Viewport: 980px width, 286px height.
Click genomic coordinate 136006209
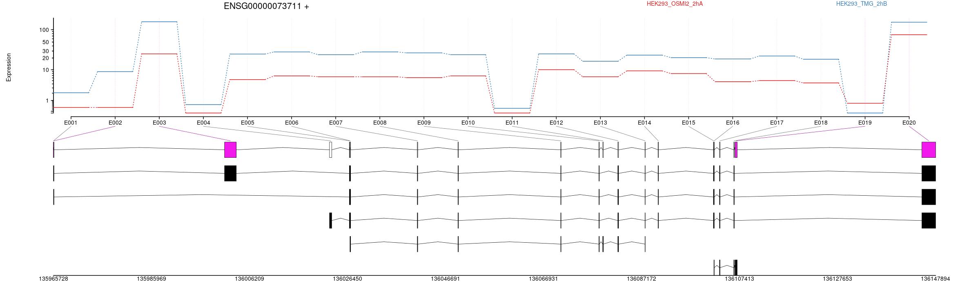pyautogui.click(x=249, y=279)
